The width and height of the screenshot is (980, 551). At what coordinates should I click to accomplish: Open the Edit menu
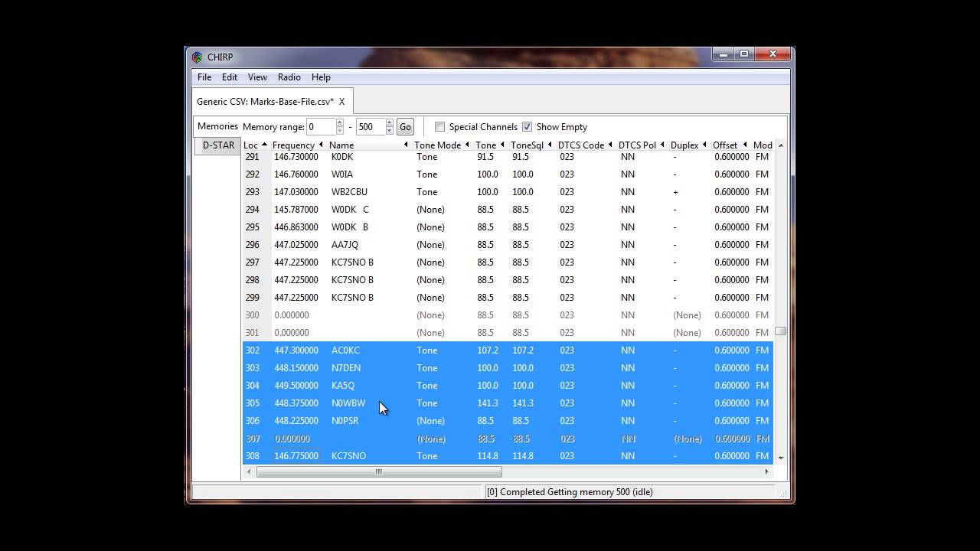230,77
